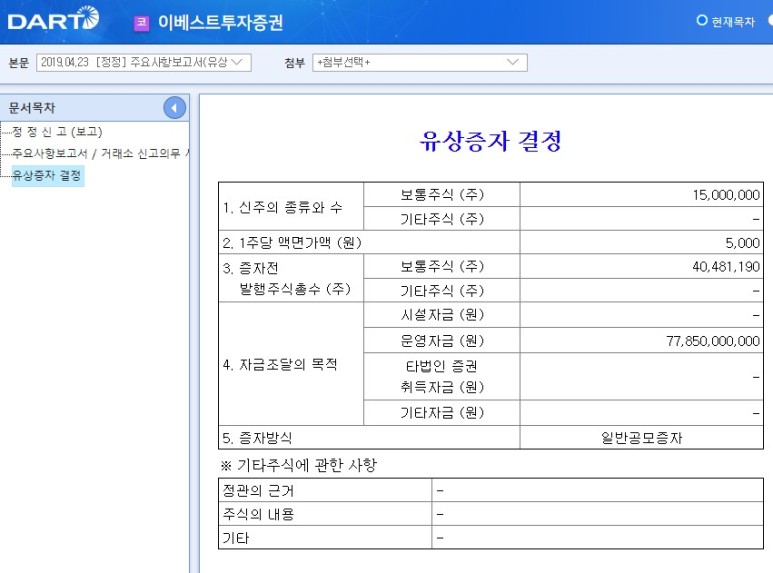The width and height of the screenshot is (773, 573).
Task: Select 유상증자 결정 in document tree
Action: pyautogui.click(x=47, y=176)
